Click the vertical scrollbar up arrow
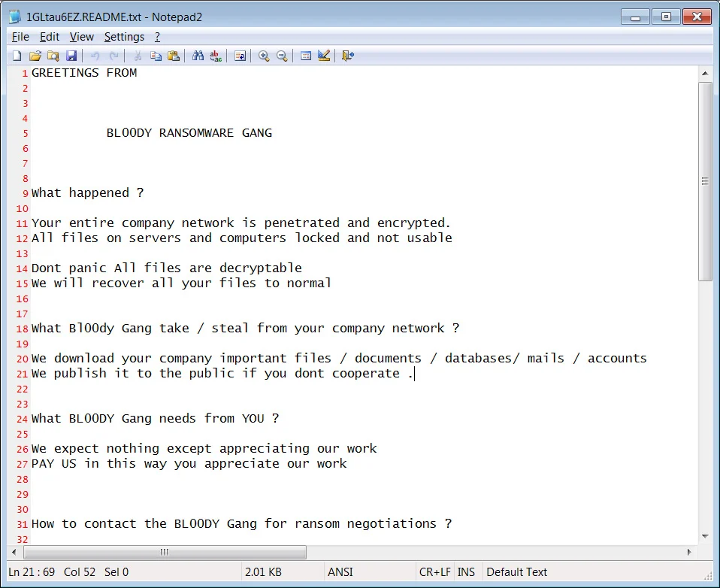 705,74
